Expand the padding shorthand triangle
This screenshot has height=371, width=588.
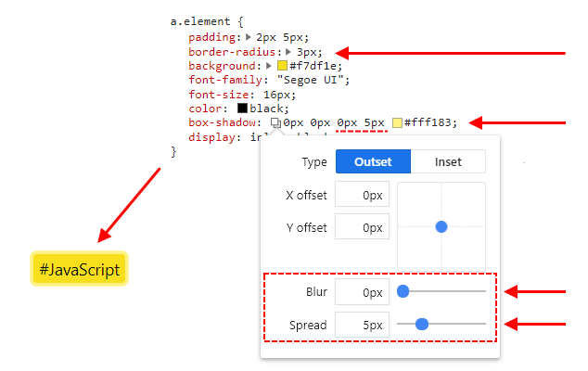tap(249, 37)
